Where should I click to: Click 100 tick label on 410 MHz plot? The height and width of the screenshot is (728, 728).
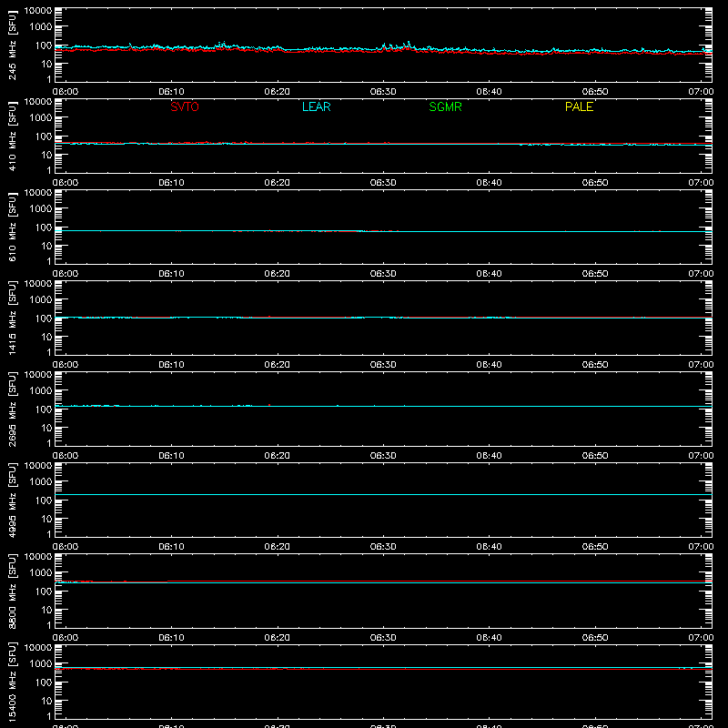pos(44,136)
